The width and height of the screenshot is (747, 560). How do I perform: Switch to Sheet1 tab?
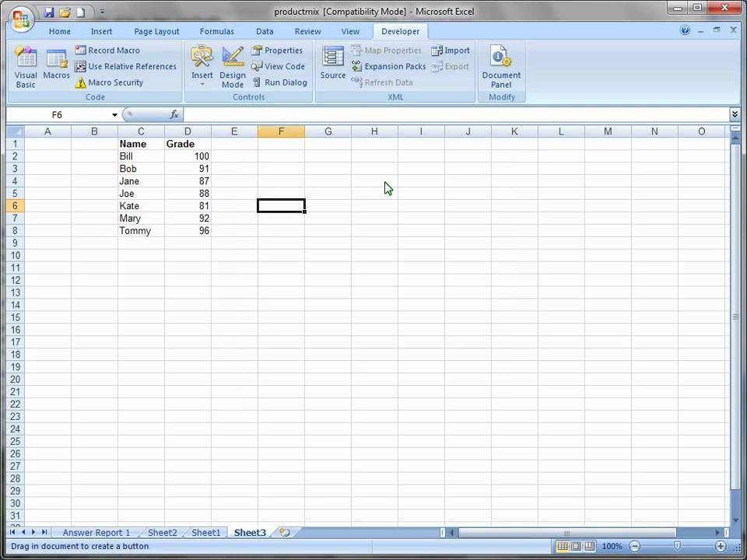(205, 532)
